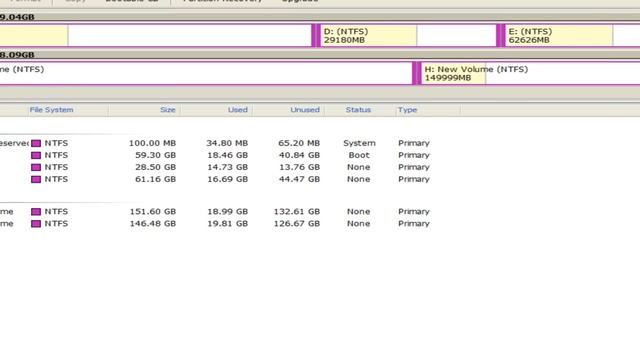Screen dimensions: 640x360
Task: Click the NTFS color icon in the 100.00 MB row
Action: coord(36,143)
